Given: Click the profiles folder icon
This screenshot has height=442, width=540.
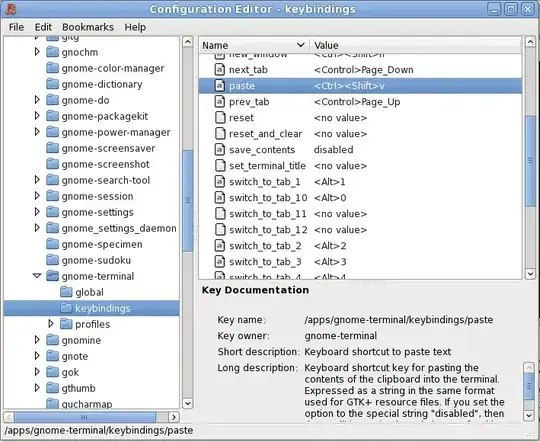Looking at the screenshot, I should [x=66, y=324].
